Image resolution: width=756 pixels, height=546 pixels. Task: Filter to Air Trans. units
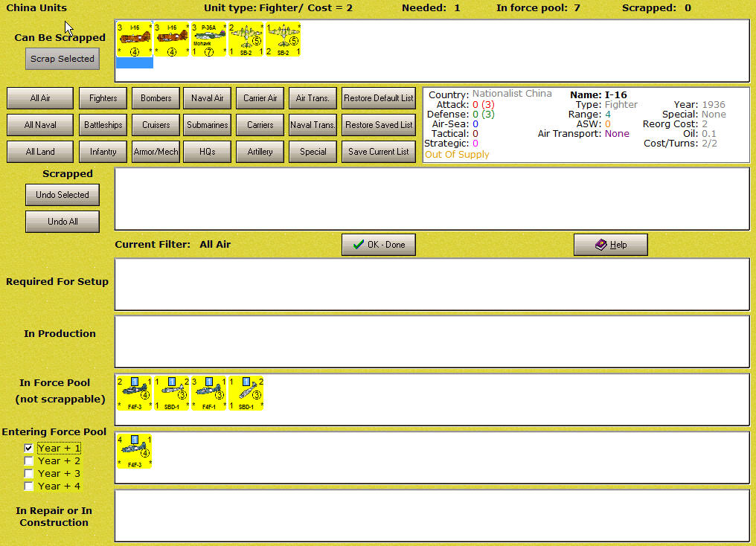[x=313, y=98]
